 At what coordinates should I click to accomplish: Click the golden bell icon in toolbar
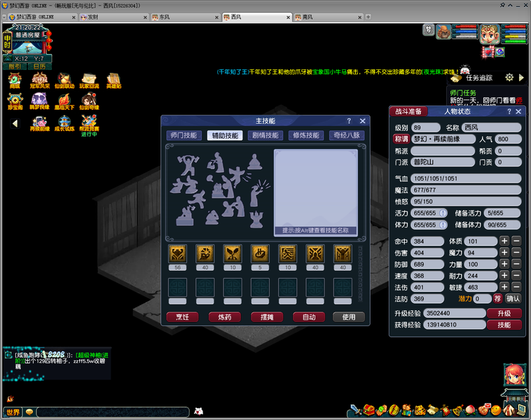click(458, 410)
